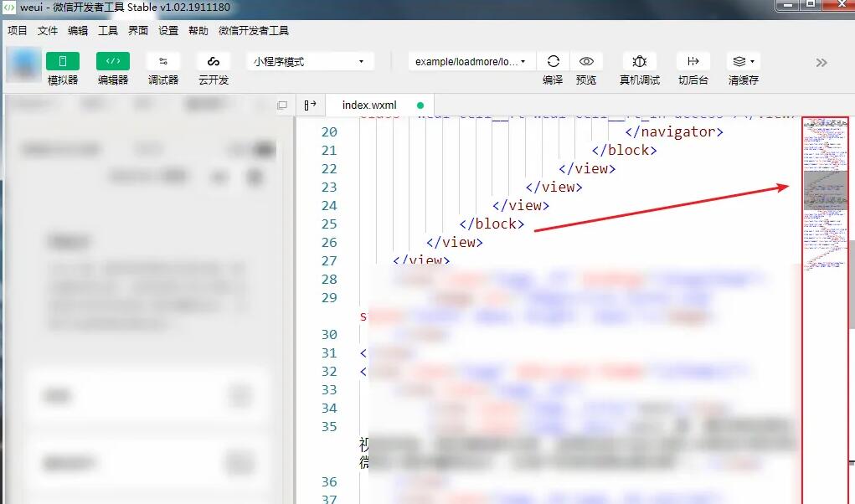Expand the toolbar overflow double-chevron
The height and width of the screenshot is (504, 855).
tap(822, 63)
